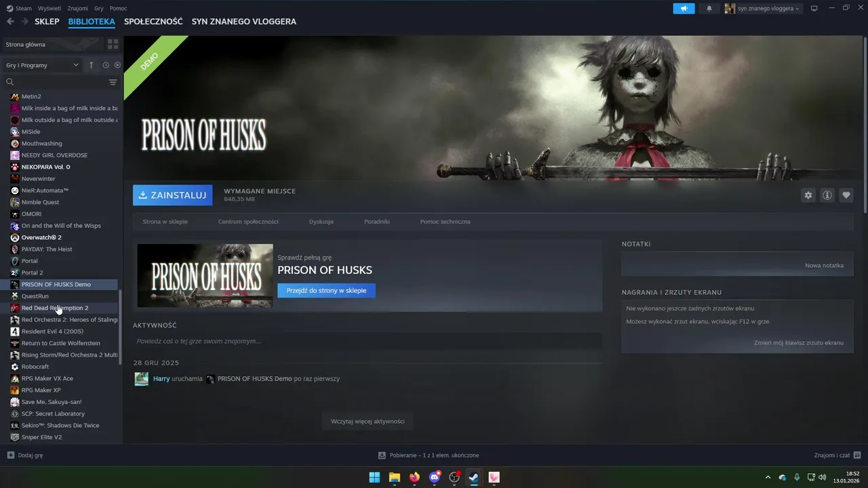Open Discord from taskbar
The height and width of the screenshot is (488, 868).
pos(435,477)
